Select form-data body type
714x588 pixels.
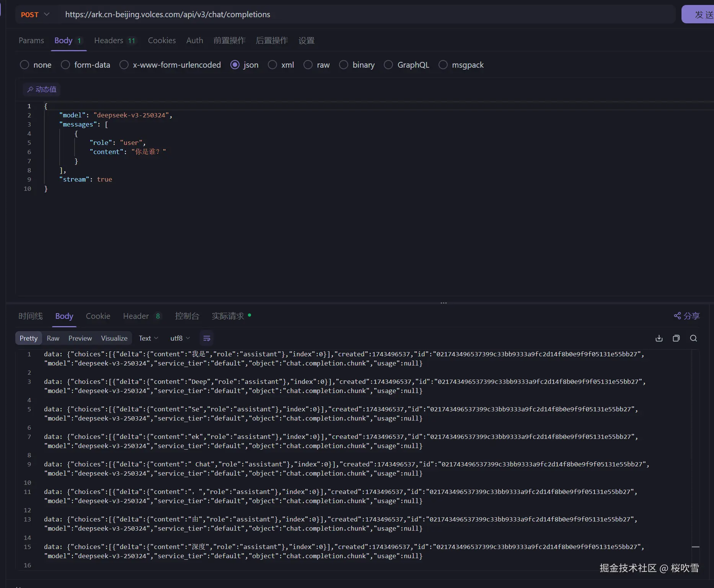[x=86, y=65]
